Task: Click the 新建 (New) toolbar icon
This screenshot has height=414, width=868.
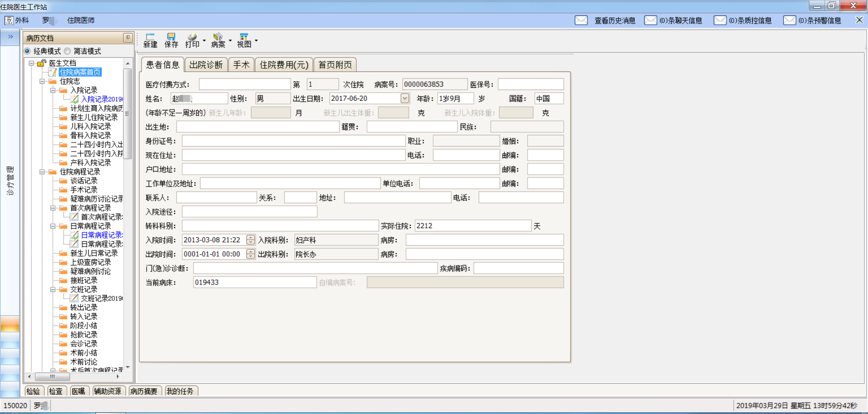Action: [x=150, y=40]
